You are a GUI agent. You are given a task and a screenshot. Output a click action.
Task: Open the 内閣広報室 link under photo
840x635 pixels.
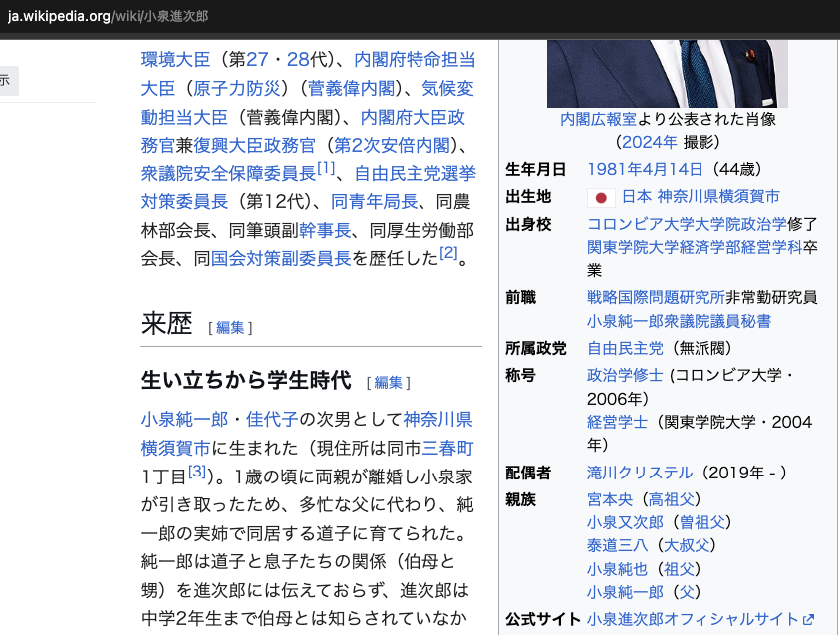tap(598, 119)
